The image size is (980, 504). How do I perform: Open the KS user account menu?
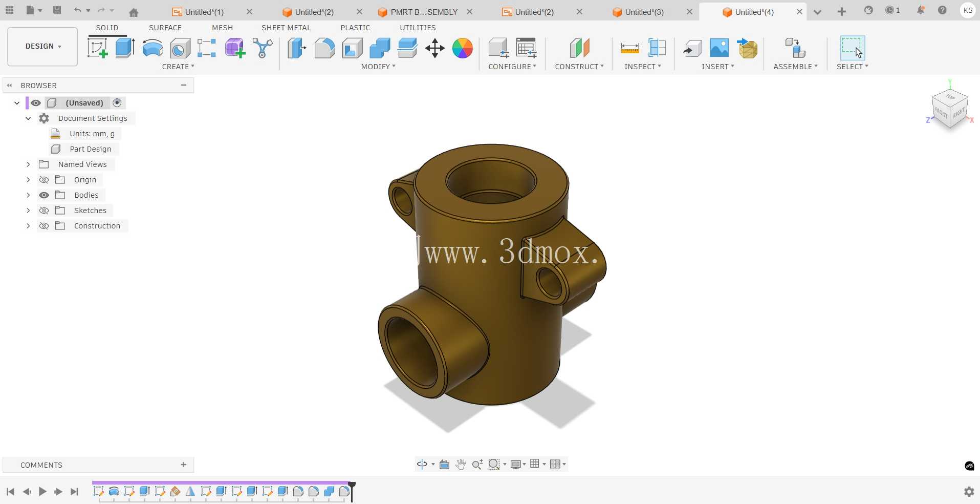pos(968,10)
